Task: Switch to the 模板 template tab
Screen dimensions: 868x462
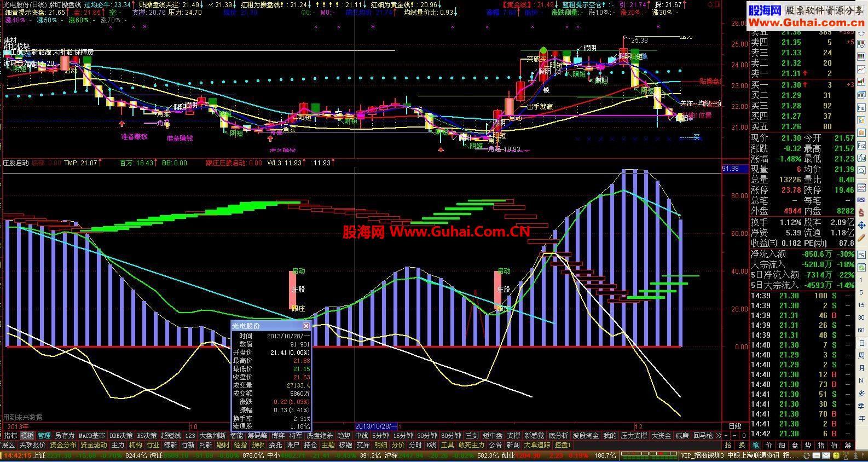Action: point(27,436)
